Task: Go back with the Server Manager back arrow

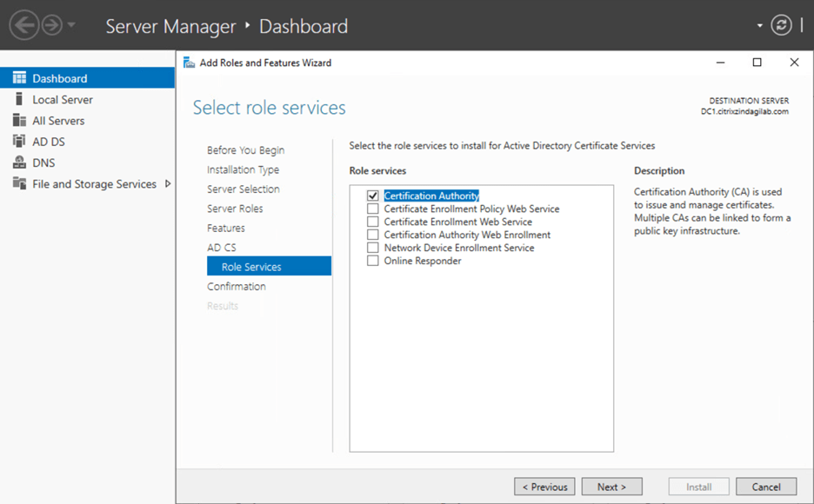Action: pyautogui.click(x=23, y=25)
